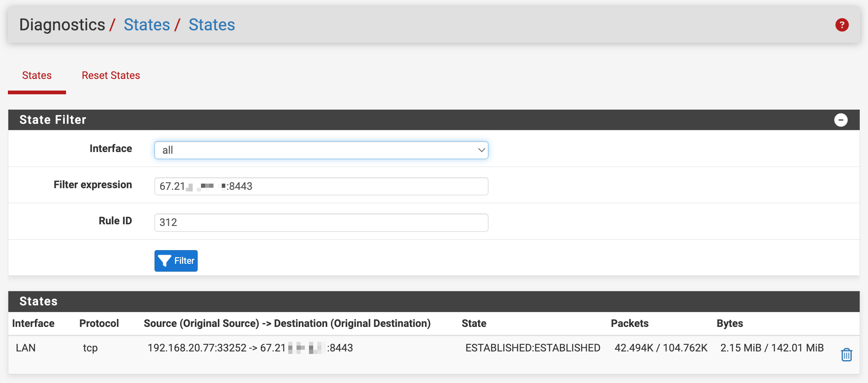Delete the LAN tcp state entry
The height and width of the screenshot is (383, 868).
(846, 355)
